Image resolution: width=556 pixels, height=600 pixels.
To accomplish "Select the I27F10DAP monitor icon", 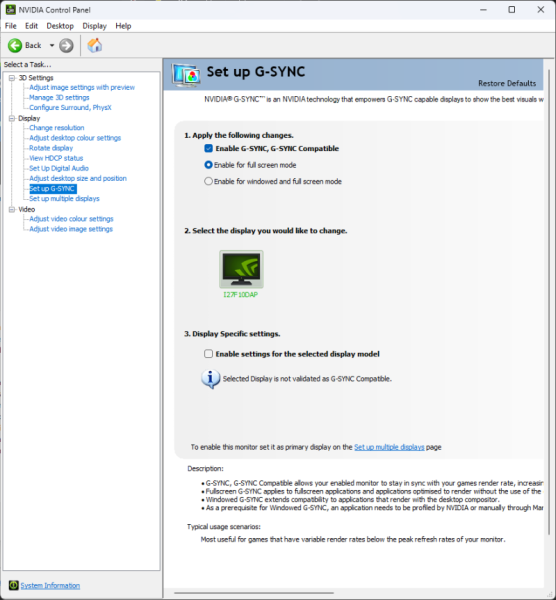I will tap(241, 269).
